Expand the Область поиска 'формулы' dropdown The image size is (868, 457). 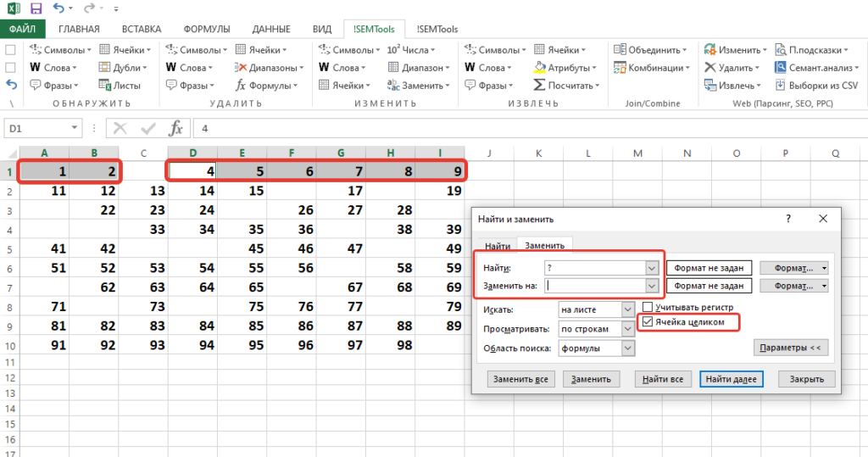click(x=628, y=348)
